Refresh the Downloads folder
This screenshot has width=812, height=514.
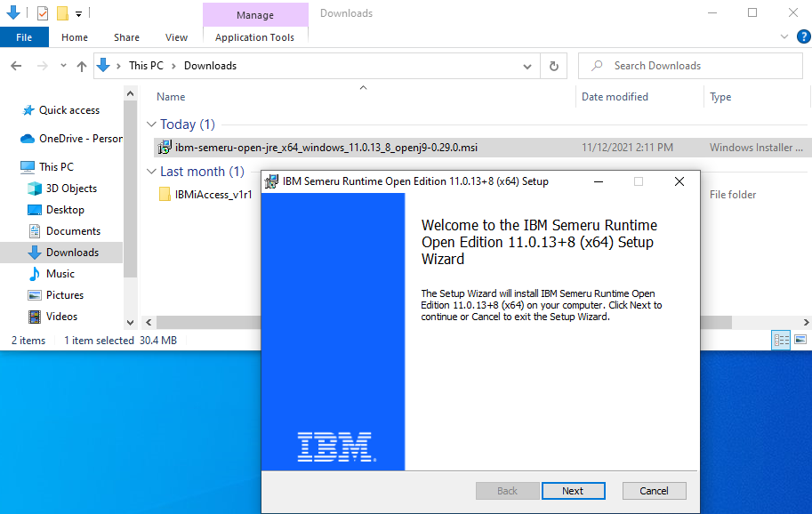click(x=553, y=67)
